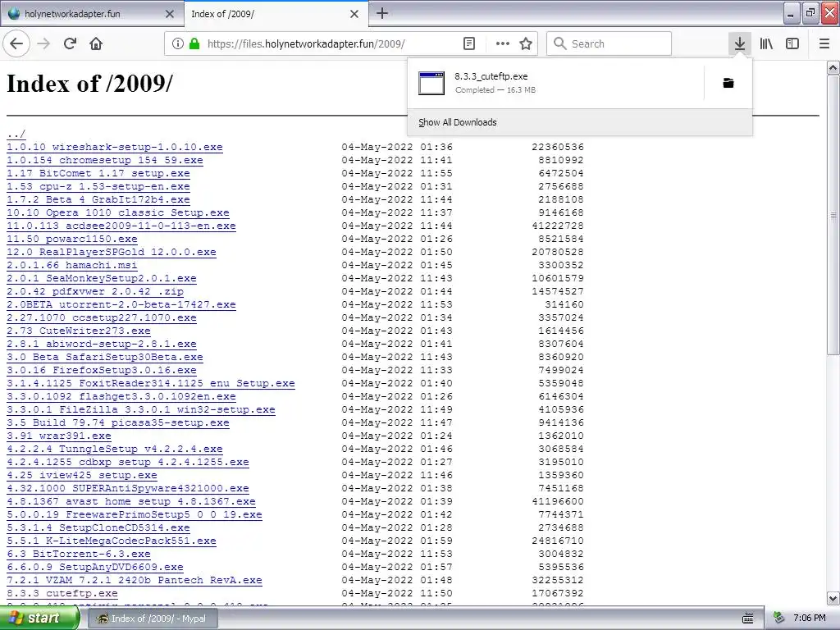Toggle the downloads panel arrow button
Viewport: 840px width, 630px height.
click(x=739, y=43)
